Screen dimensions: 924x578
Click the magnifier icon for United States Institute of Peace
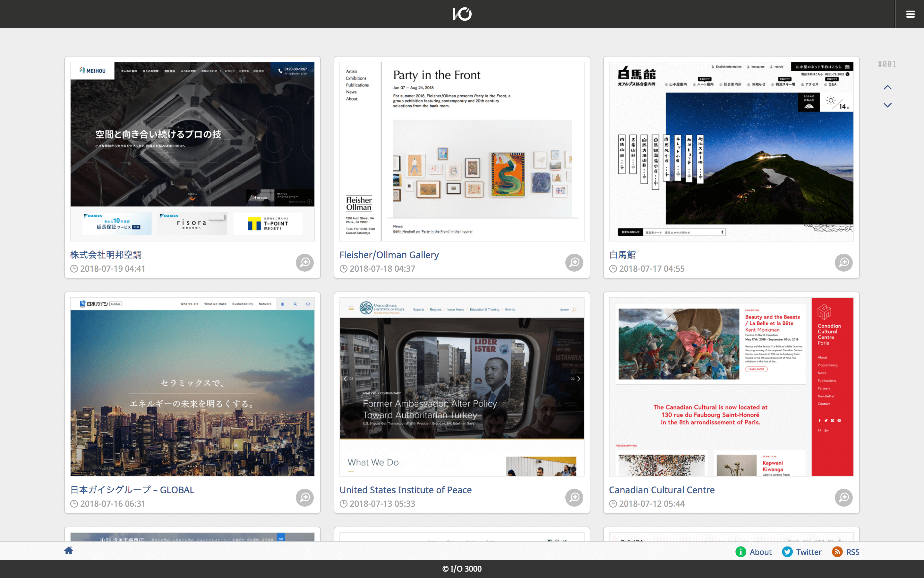[x=574, y=498]
